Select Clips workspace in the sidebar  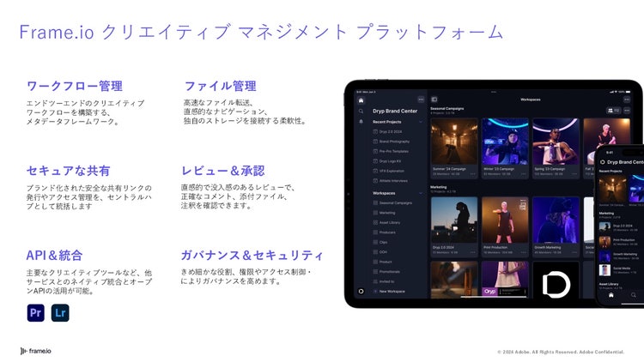point(380,242)
